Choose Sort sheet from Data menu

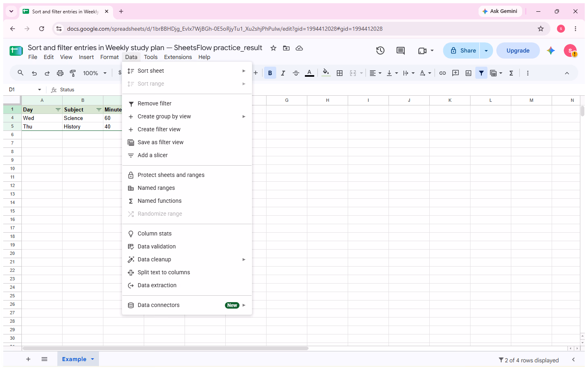(187, 71)
